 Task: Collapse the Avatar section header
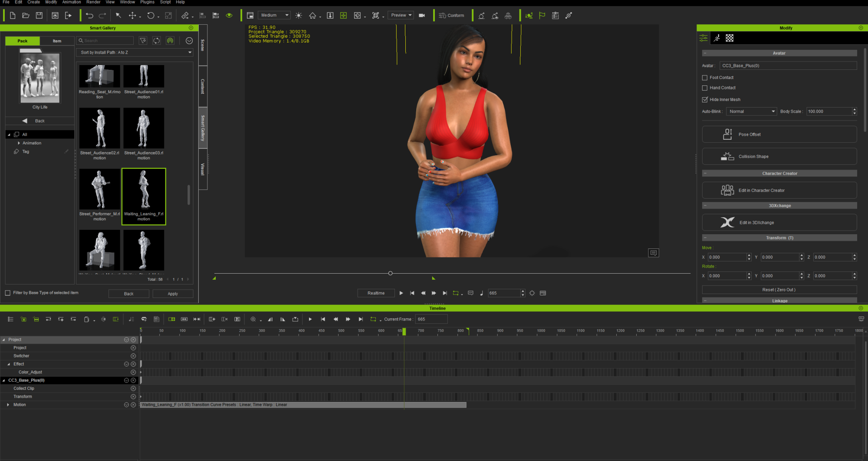(705, 53)
